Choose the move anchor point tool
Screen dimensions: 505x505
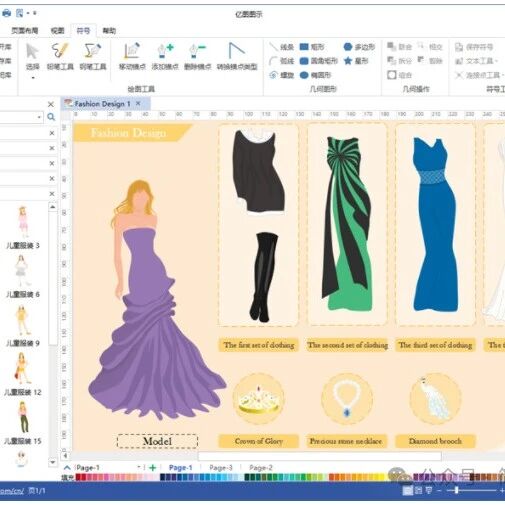pyautogui.click(x=132, y=56)
